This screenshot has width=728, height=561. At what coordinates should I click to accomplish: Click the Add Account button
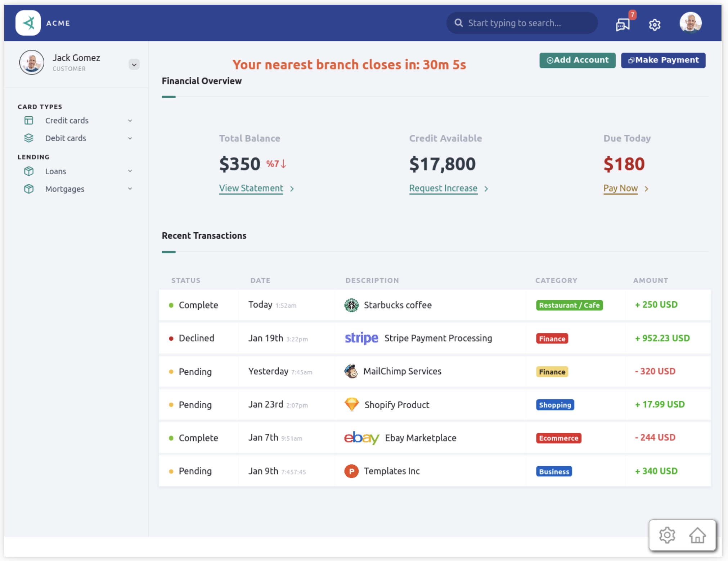click(577, 60)
